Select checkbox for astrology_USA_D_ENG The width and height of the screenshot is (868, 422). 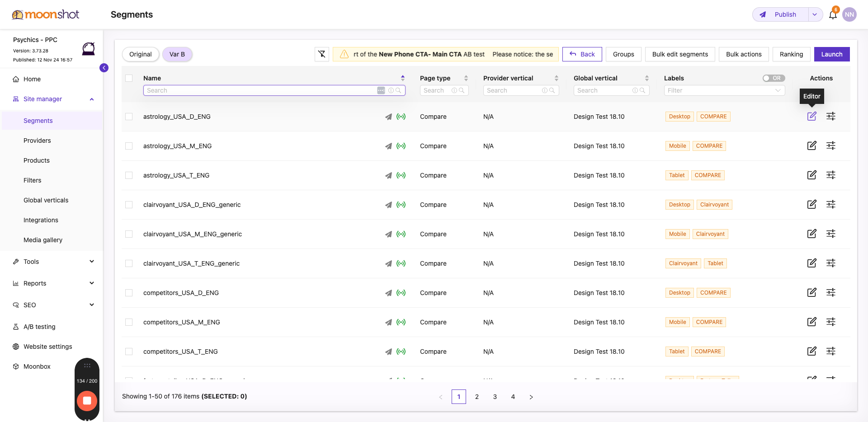click(x=129, y=117)
